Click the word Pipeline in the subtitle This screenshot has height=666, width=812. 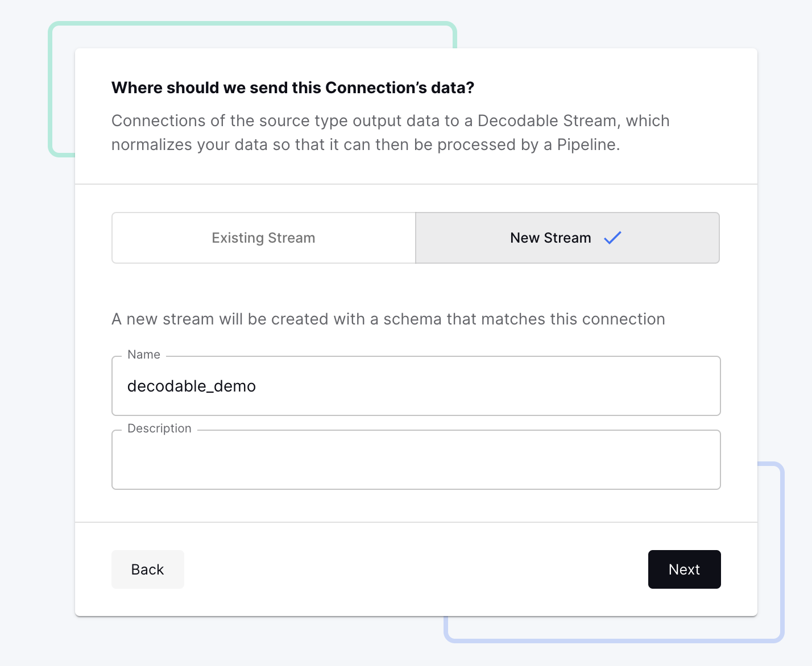pos(586,145)
